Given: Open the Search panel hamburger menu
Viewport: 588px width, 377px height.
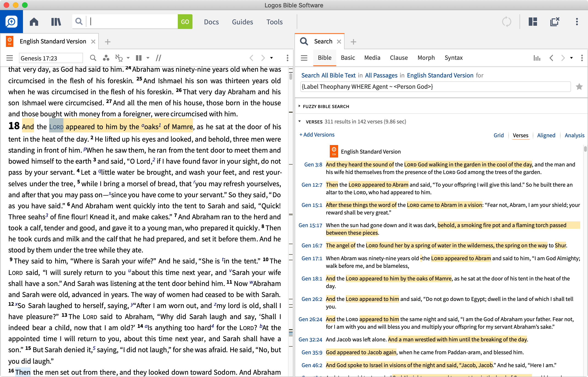Looking at the screenshot, I should (304, 58).
